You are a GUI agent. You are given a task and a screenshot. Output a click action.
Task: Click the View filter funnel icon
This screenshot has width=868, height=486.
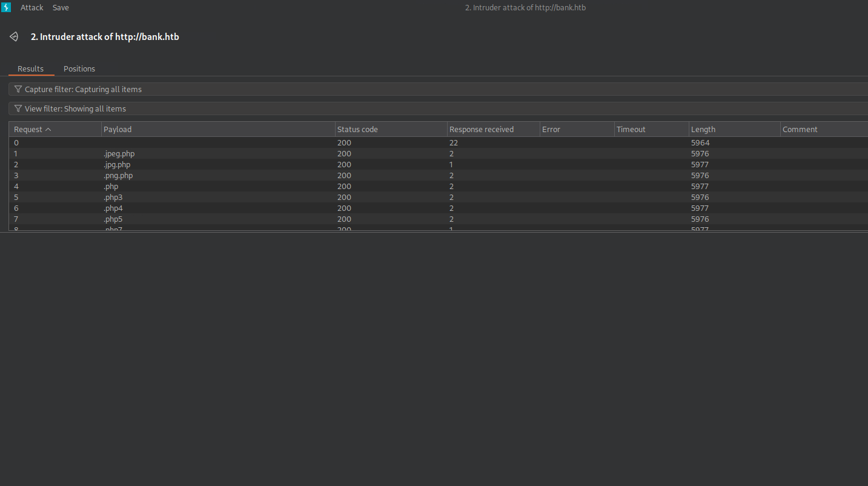tap(18, 108)
